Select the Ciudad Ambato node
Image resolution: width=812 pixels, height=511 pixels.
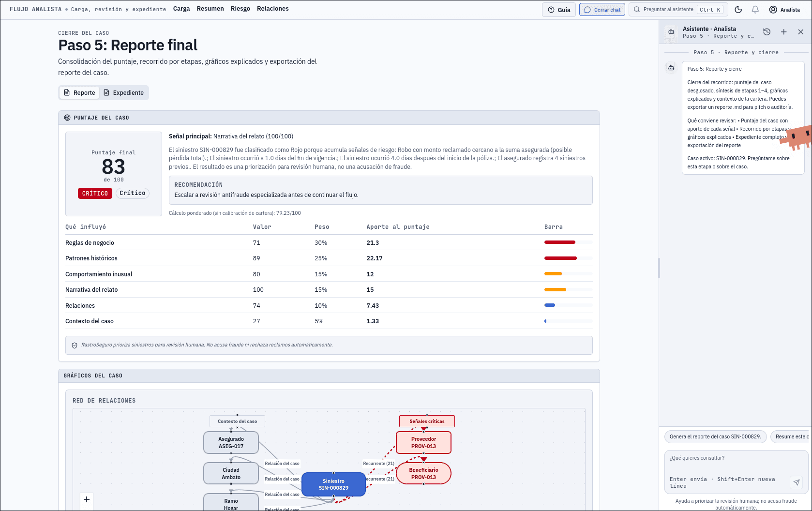pos(231,474)
